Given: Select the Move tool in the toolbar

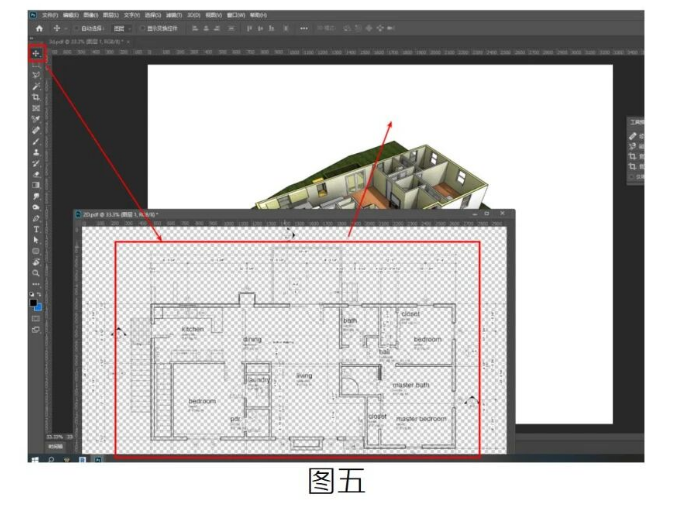Looking at the screenshot, I should click(x=36, y=53).
